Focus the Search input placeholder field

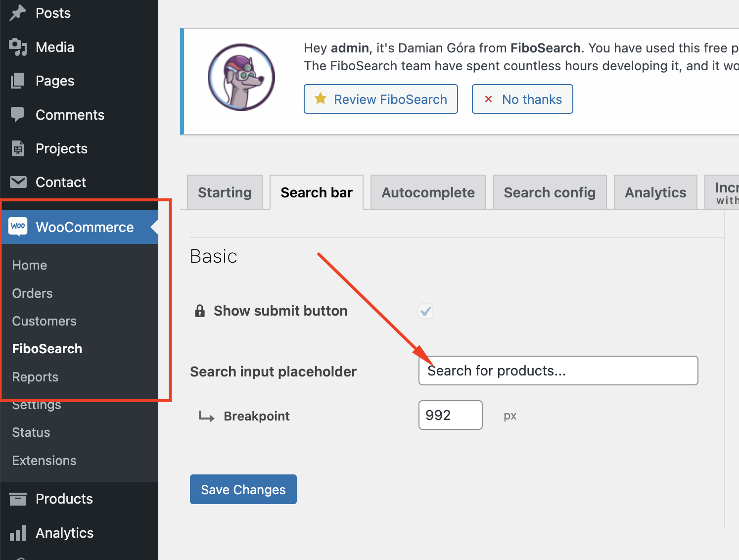pos(558,371)
